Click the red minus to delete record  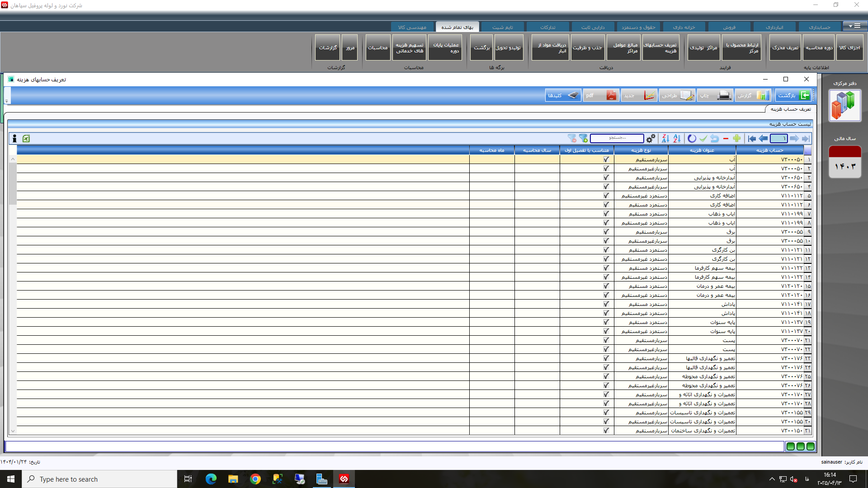point(726,139)
